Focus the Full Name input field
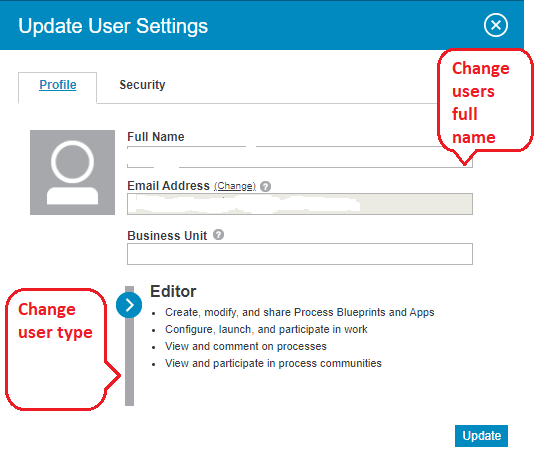539x455 pixels. [x=300, y=157]
